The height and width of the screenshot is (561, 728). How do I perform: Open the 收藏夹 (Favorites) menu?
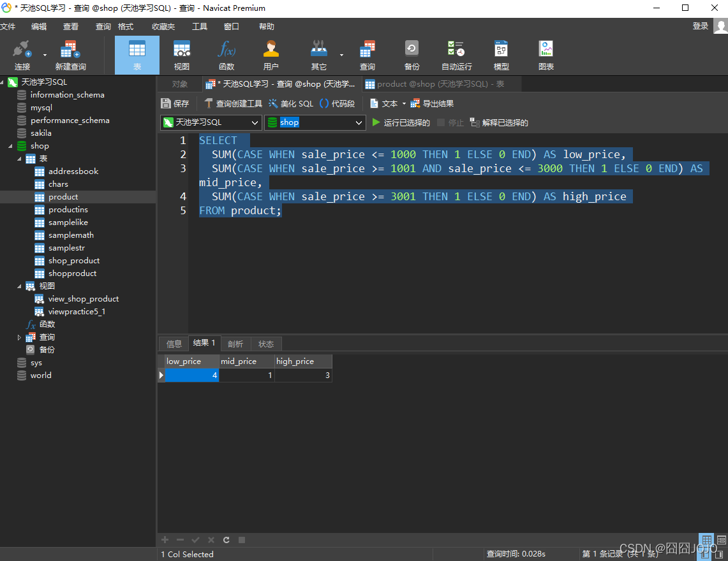(163, 26)
